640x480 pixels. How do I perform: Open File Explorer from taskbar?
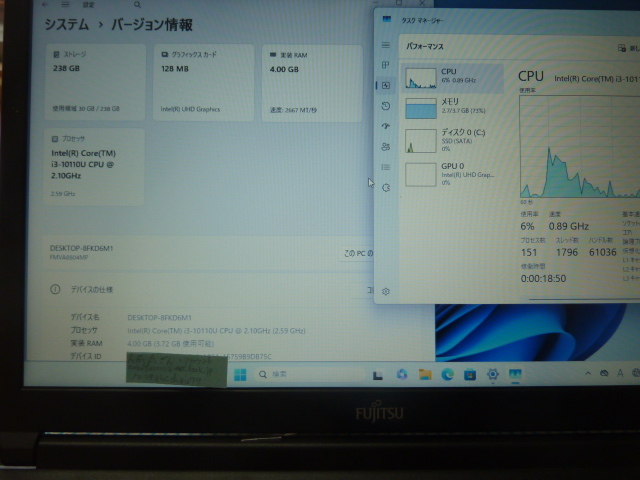(x=425, y=375)
